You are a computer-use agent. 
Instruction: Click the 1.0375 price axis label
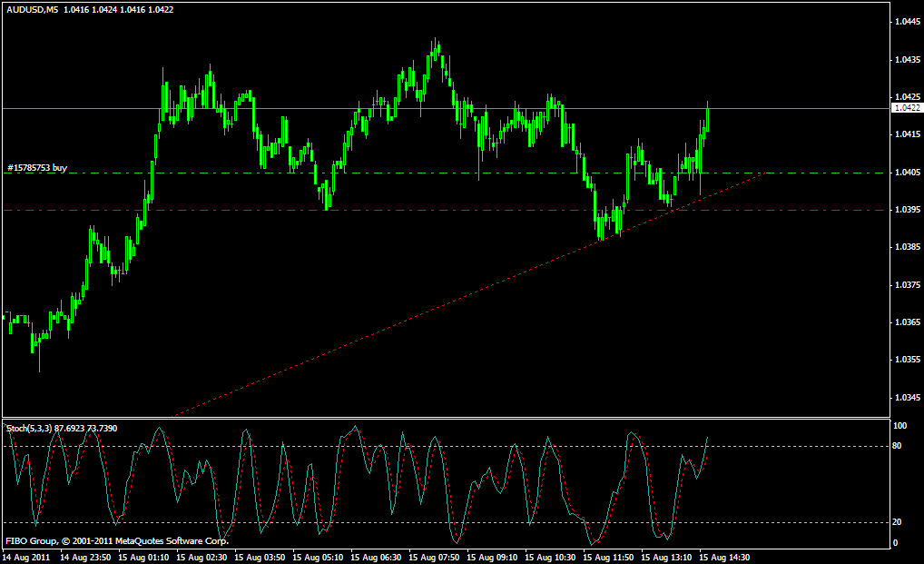click(x=908, y=285)
